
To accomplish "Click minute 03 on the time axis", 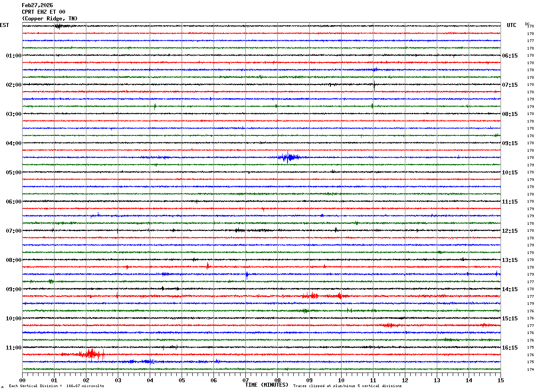I will point(118,380).
